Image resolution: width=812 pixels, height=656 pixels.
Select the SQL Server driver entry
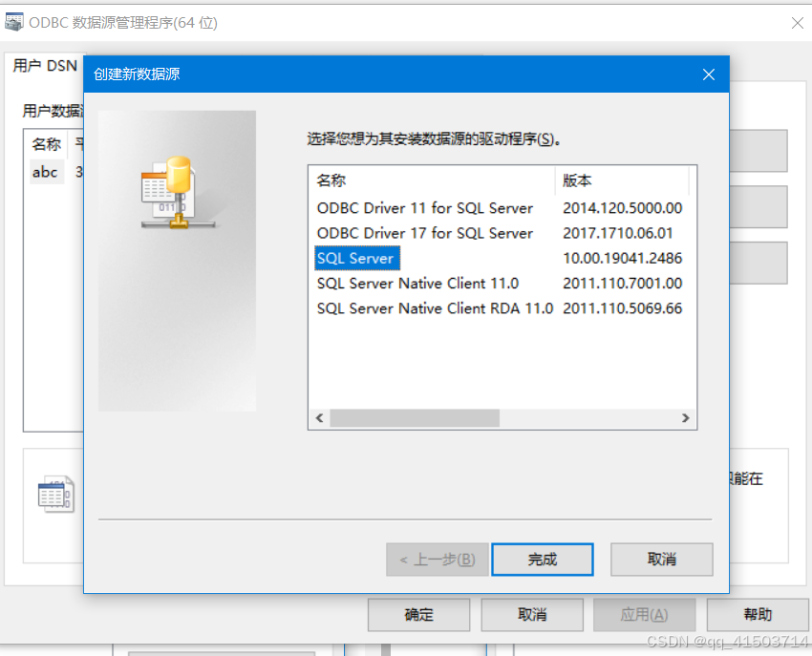tap(357, 258)
